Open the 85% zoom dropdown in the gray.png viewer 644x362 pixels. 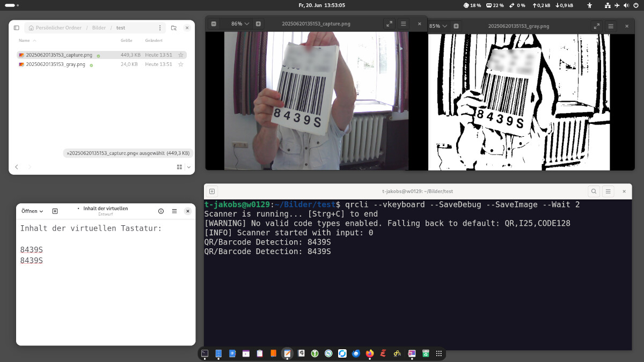438,26
